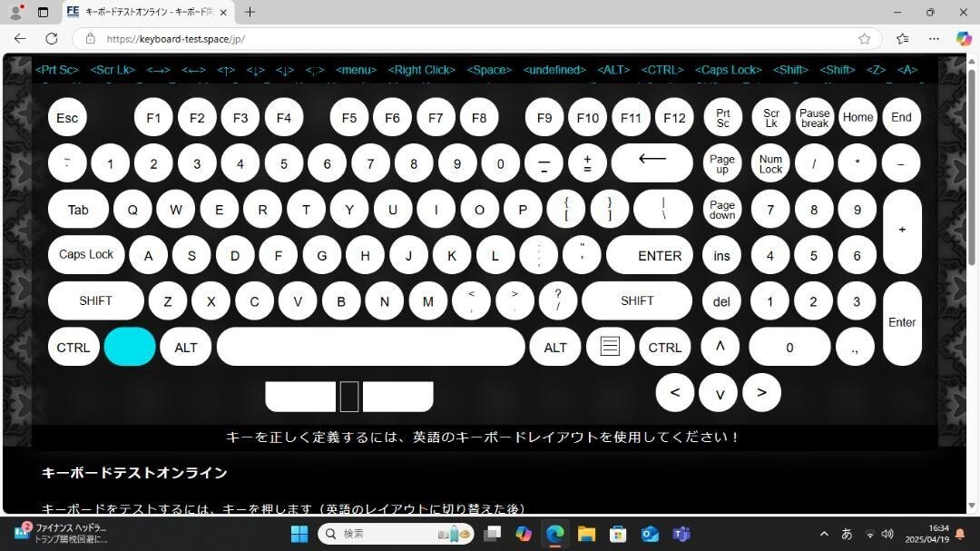Screen dimensions: 980x551
Task: Open Copilot in Edge toolbar
Action: pos(963,39)
